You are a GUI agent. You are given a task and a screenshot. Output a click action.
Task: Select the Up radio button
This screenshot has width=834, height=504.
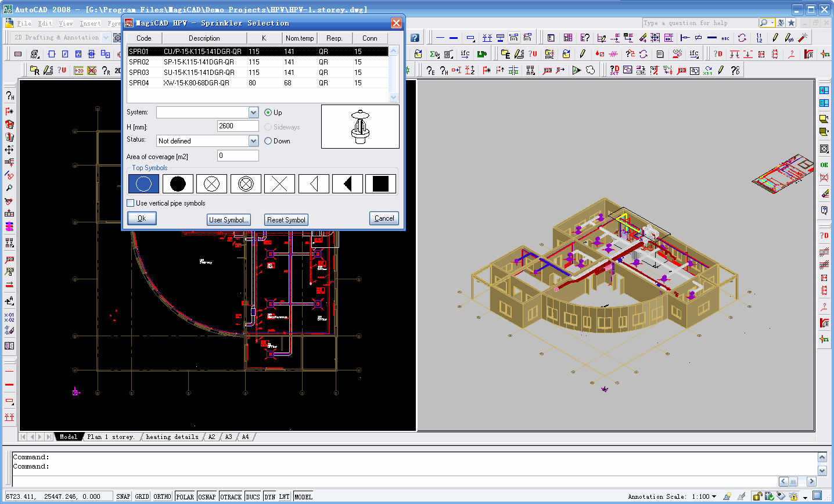pyautogui.click(x=268, y=113)
